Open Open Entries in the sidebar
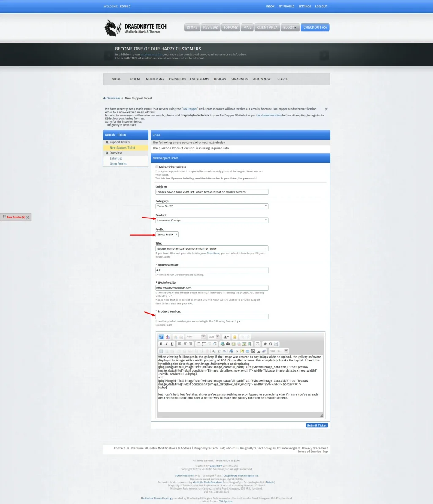 [x=118, y=164]
